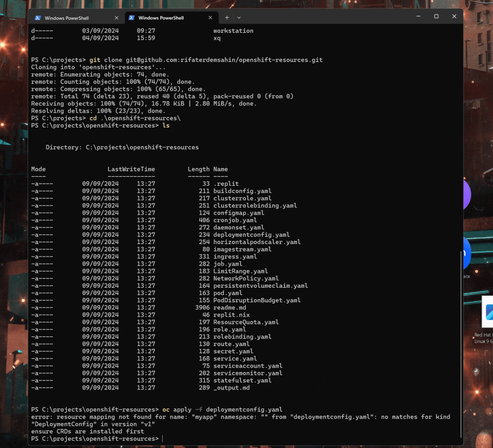The height and width of the screenshot is (448, 493).
Task: Click the Length column header
Action: pyautogui.click(x=198, y=169)
